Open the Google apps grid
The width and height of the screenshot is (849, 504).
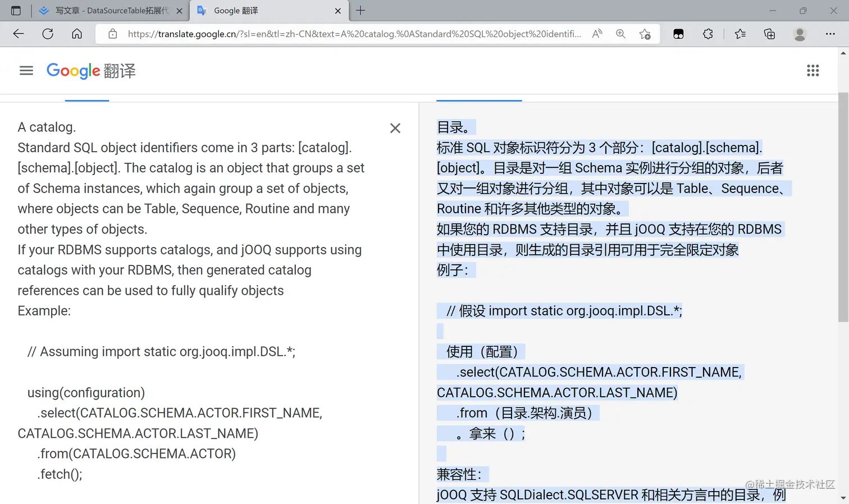pyautogui.click(x=813, y=71)
